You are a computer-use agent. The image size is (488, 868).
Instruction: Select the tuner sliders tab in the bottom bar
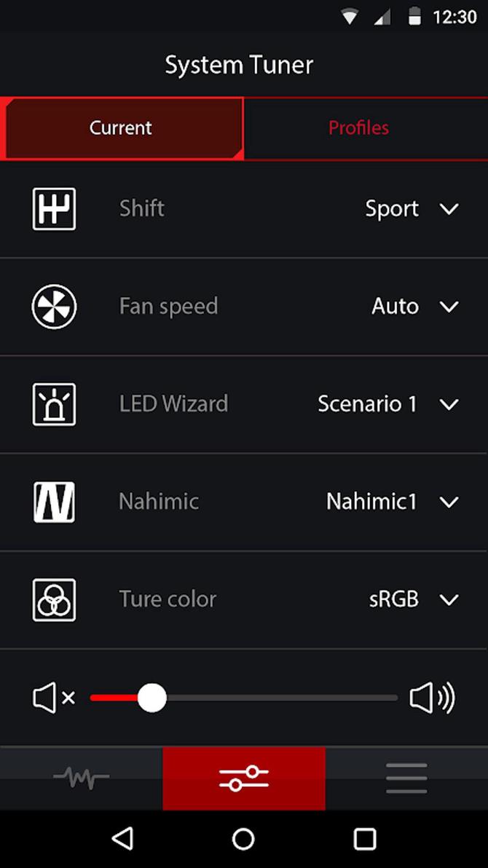click(244, 778)
